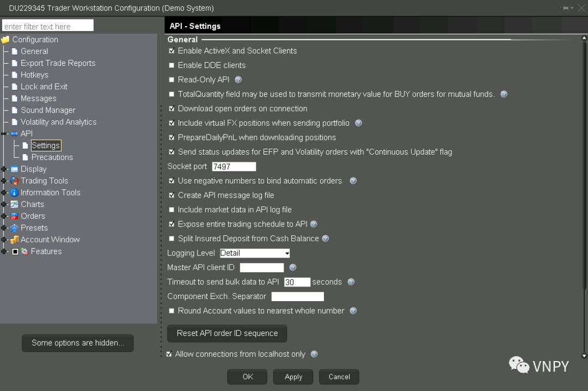588x391 pixels.
Task: Click help icon for TotalQuantity field option
Action: click(x=504, y=94)
